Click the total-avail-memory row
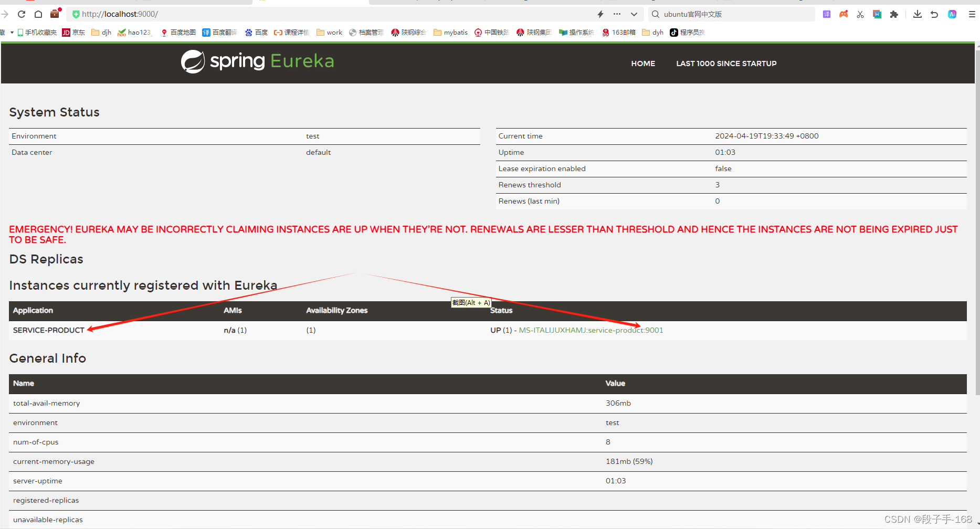Image resolution: width=980 pixels, height=529 pixels. point(488,403)
